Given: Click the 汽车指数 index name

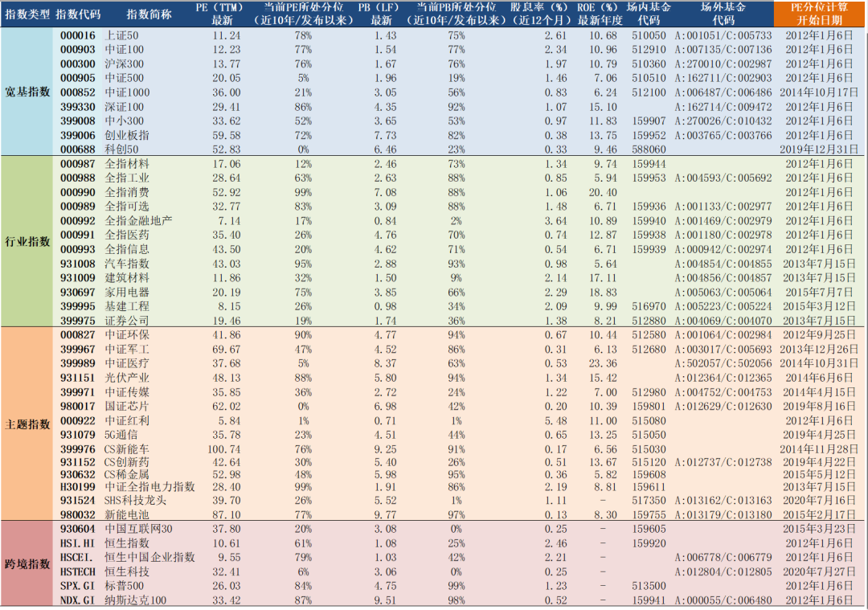Looking at the screenshot, I should [127, 264].
